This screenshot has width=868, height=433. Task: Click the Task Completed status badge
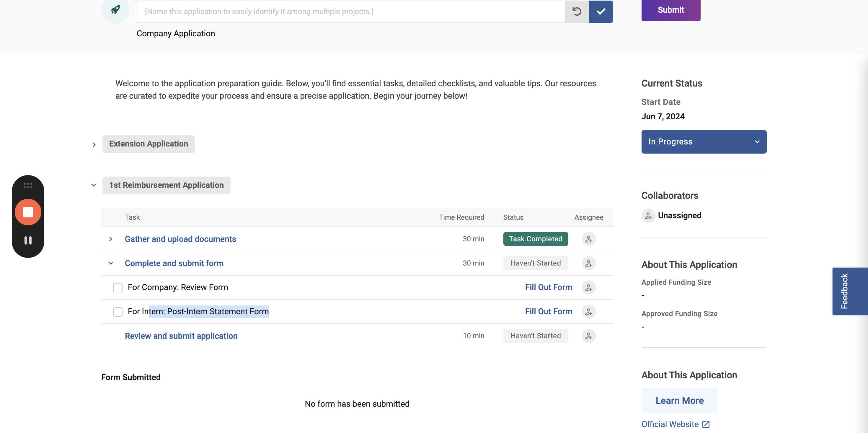coord(536,239)
